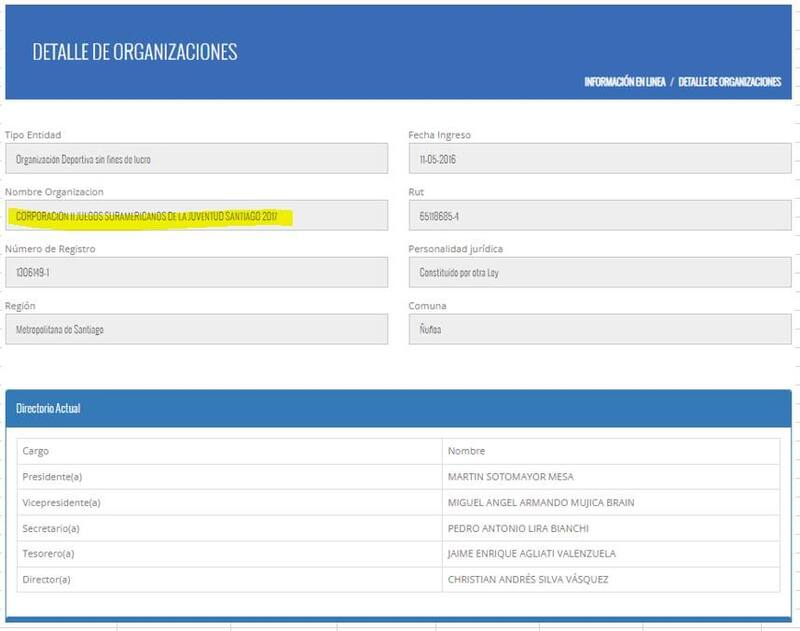The width and height of the screenshot is (800, 631).
Task: Open the INFORMACIÓN EN LINEA breadcrumb link
Action: tap(624, 82)
